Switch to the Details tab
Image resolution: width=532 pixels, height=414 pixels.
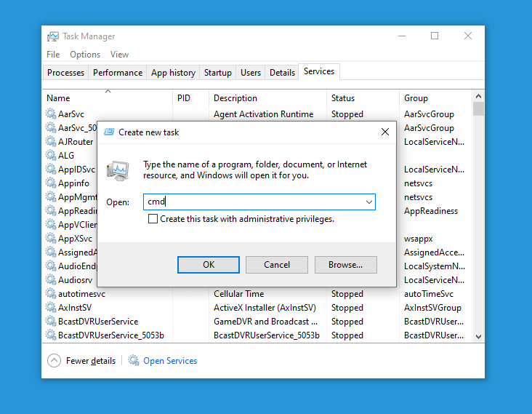pyautogui.click(x=282, y=73)
